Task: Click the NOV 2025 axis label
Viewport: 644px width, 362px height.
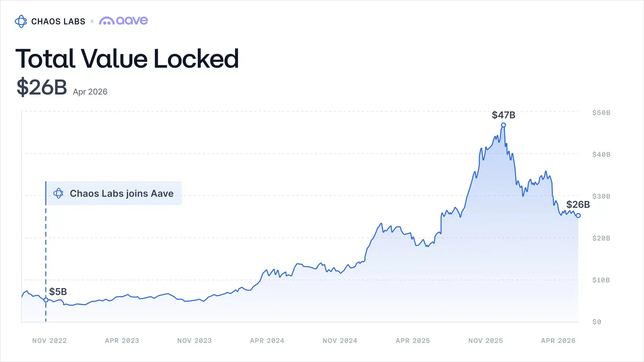Action: (486, 341)
